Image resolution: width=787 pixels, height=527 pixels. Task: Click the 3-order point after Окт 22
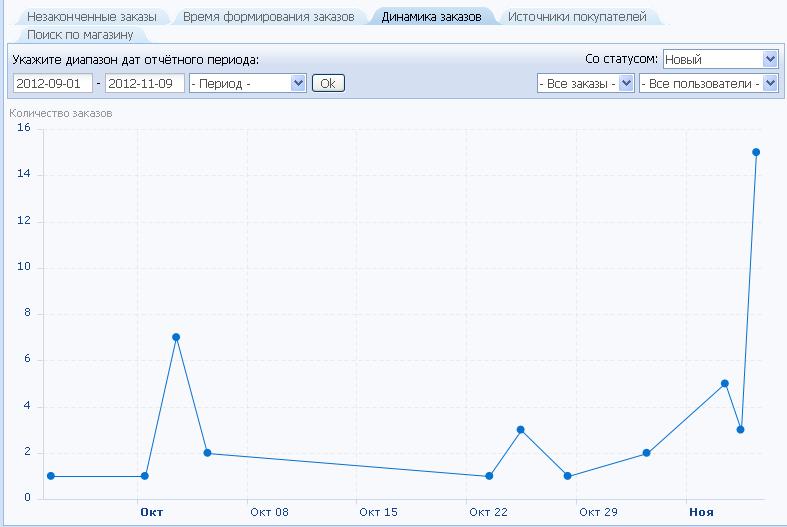coord(520,430)
